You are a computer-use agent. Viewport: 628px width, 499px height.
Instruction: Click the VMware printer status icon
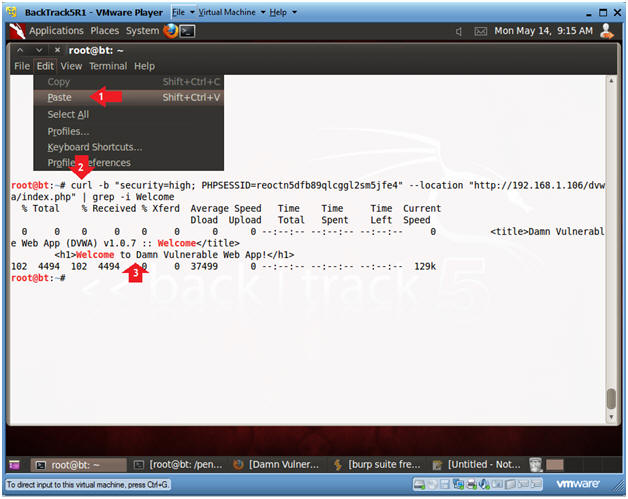471,485
